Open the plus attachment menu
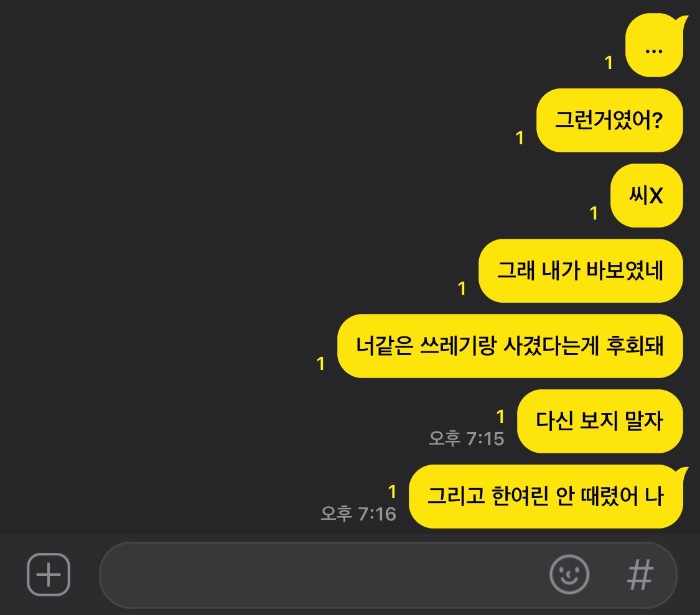The height and width of the screenshot is (615, 700). click(x=48, y=575)
